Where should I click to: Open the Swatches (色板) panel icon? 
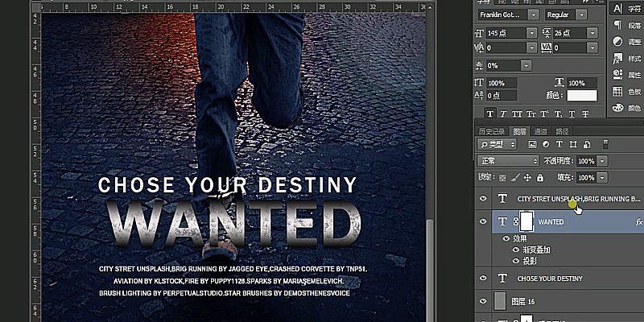tap(617, 91)
